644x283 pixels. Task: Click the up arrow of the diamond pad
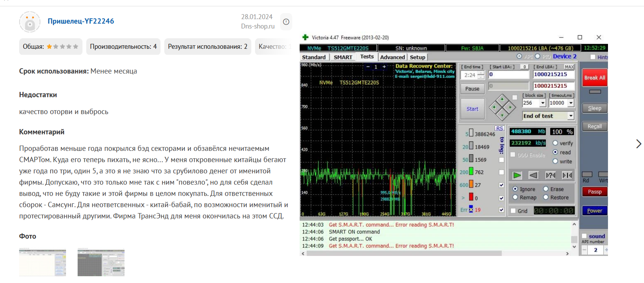coord(502,99)
